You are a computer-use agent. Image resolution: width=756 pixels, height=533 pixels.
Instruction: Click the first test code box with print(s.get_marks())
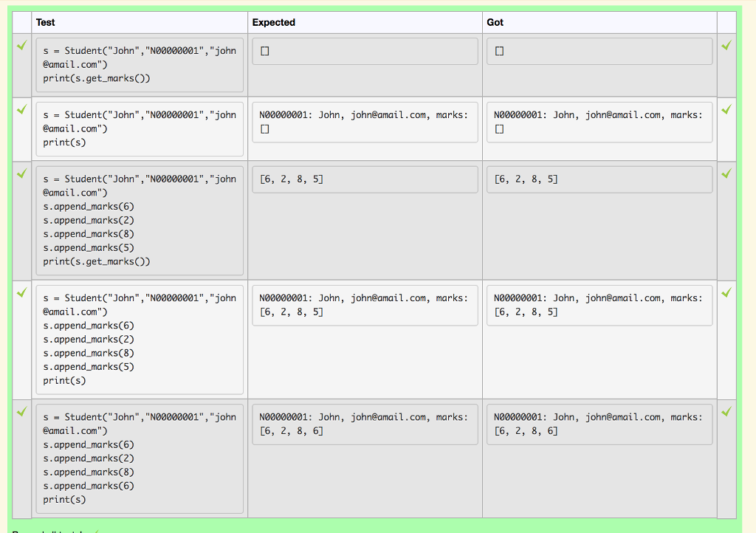coord(140,64)
